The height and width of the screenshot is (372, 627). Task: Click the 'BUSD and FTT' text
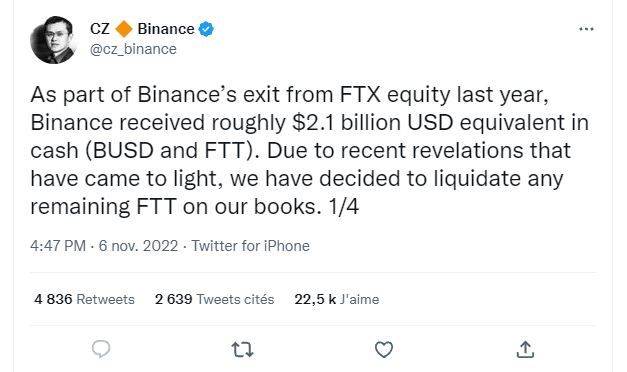point(169,151)
